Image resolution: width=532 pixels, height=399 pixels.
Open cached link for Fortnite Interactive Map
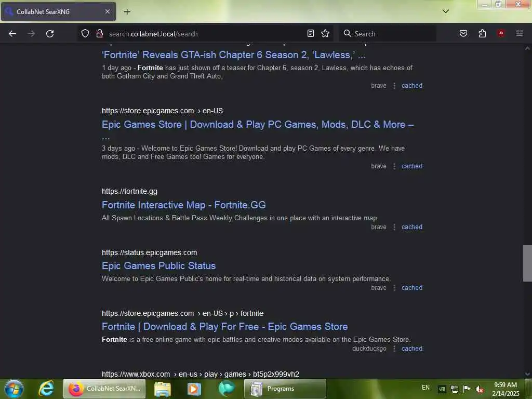click(412, 227)
